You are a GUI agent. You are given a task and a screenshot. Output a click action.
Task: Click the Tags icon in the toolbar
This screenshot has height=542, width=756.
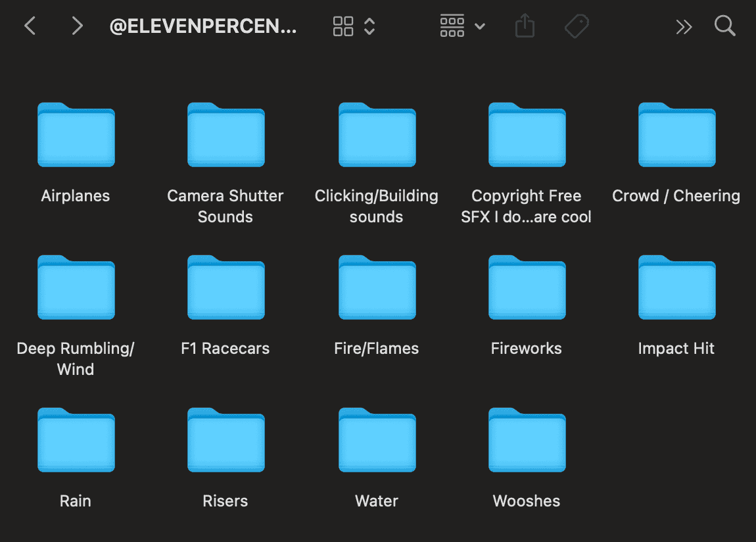(x=577, y=26)
